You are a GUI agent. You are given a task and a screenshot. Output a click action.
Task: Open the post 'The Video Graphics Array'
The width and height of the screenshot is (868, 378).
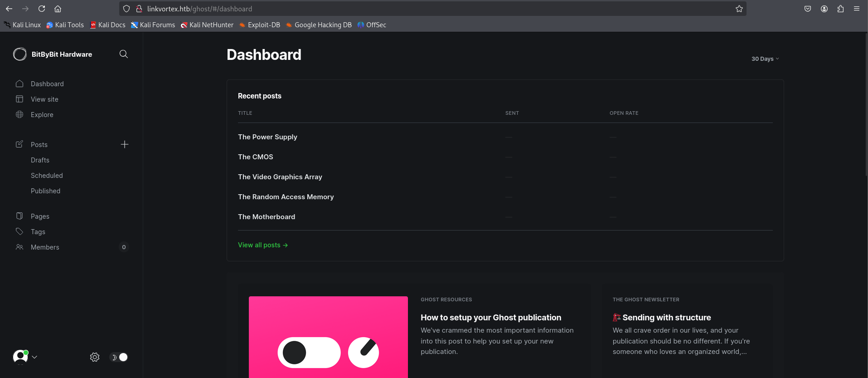coord(280,177)
